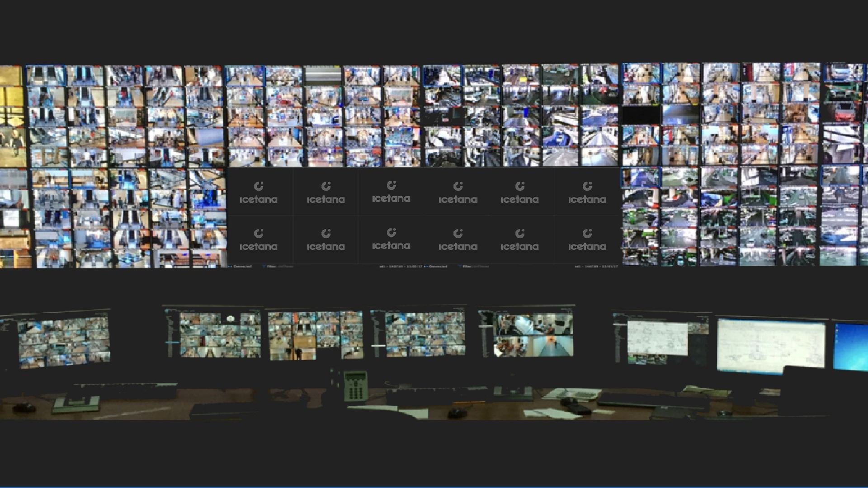
Task: Select the solid black offline camera tile on the video wall
Action: [641, 115]
